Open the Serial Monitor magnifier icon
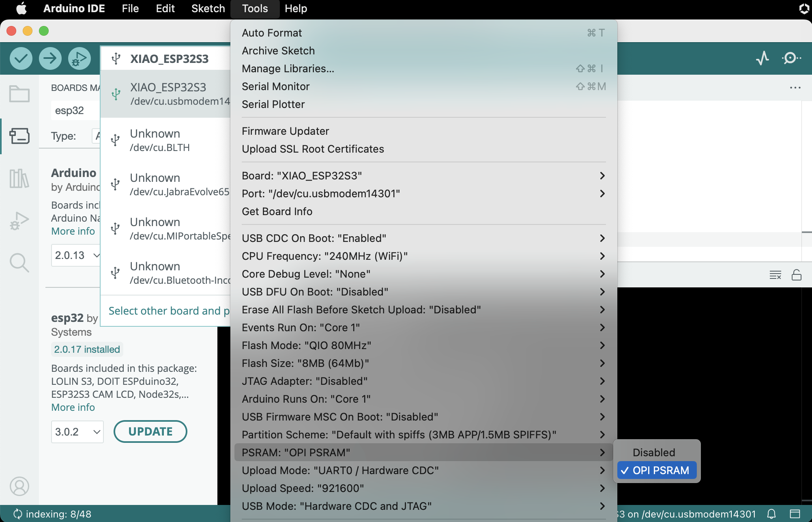Viewport: 812px width, 522px height. pos(792,58)
